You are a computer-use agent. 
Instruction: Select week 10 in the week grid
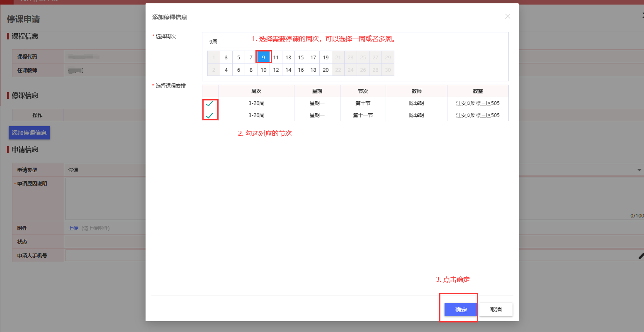point(263,70)
